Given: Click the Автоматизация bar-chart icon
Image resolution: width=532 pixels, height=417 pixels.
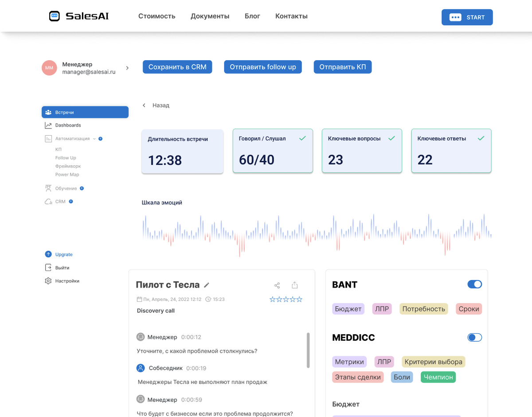Looking at the screenshot, I should pyautogui.click(x=49, y=138).
